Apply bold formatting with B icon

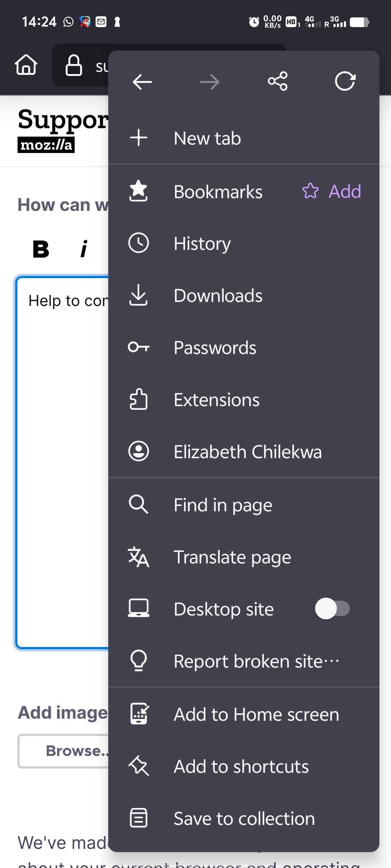pyautogui.click(x=41, y=249)
